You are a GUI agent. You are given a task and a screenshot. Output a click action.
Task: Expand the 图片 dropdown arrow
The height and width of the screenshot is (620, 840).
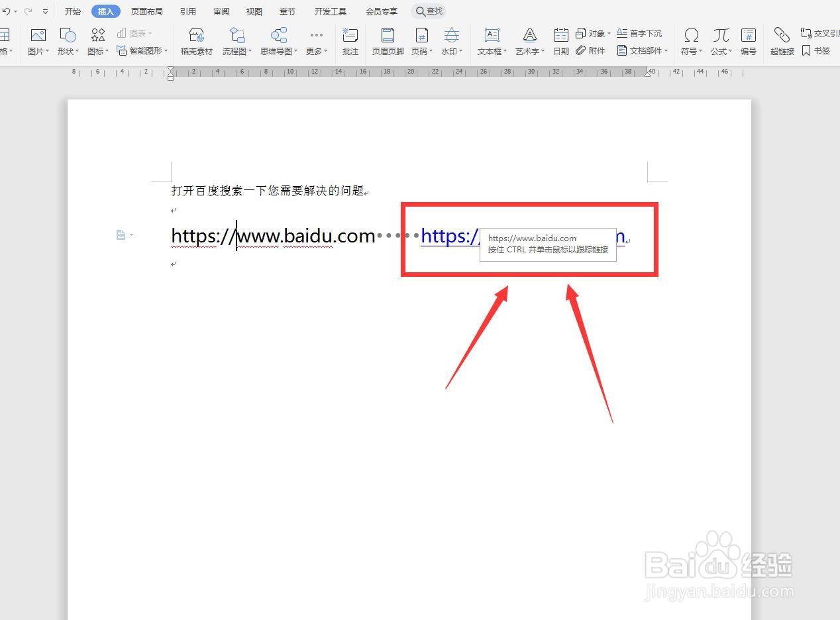coord(47,52)
